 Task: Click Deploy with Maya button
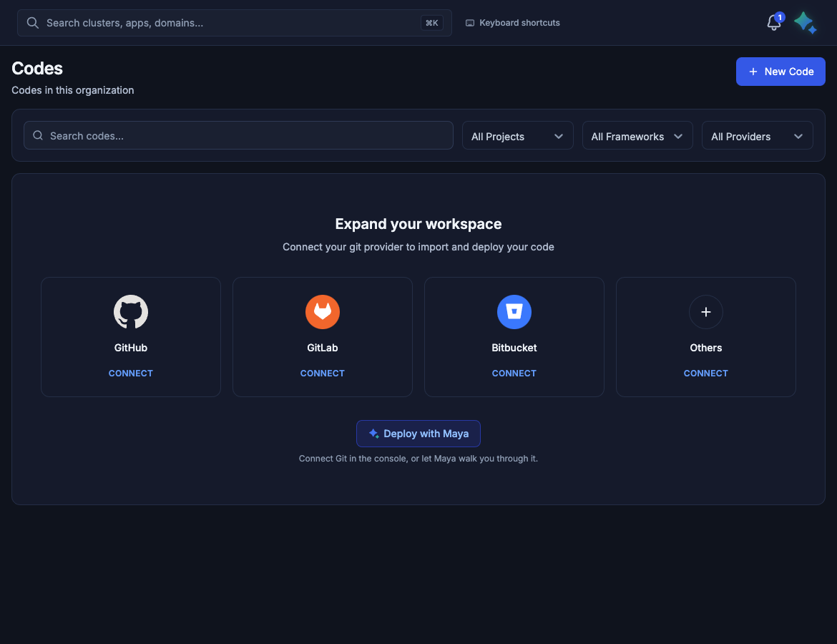[418, 434]
